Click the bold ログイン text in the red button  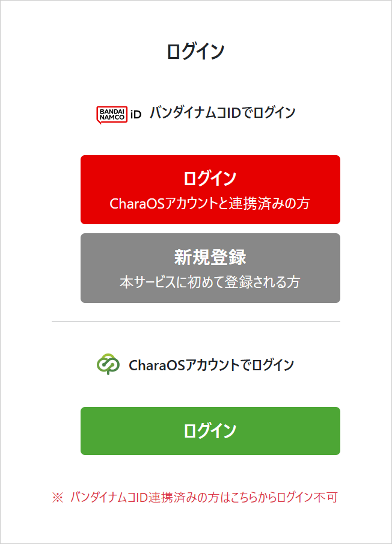(210, 179)
